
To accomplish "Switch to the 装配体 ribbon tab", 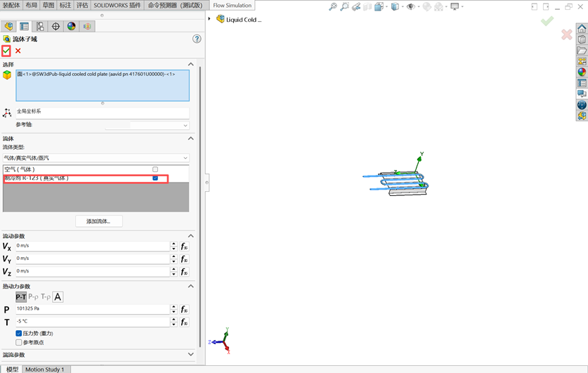I will click(x=11, y=5).
